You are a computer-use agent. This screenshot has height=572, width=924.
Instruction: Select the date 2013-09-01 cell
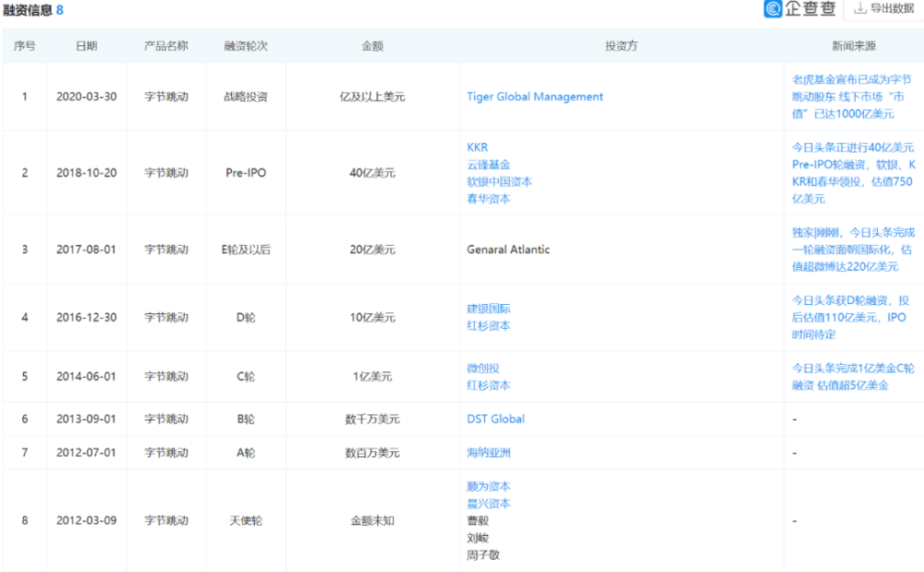pyautogui.click(x=87, y=419)
